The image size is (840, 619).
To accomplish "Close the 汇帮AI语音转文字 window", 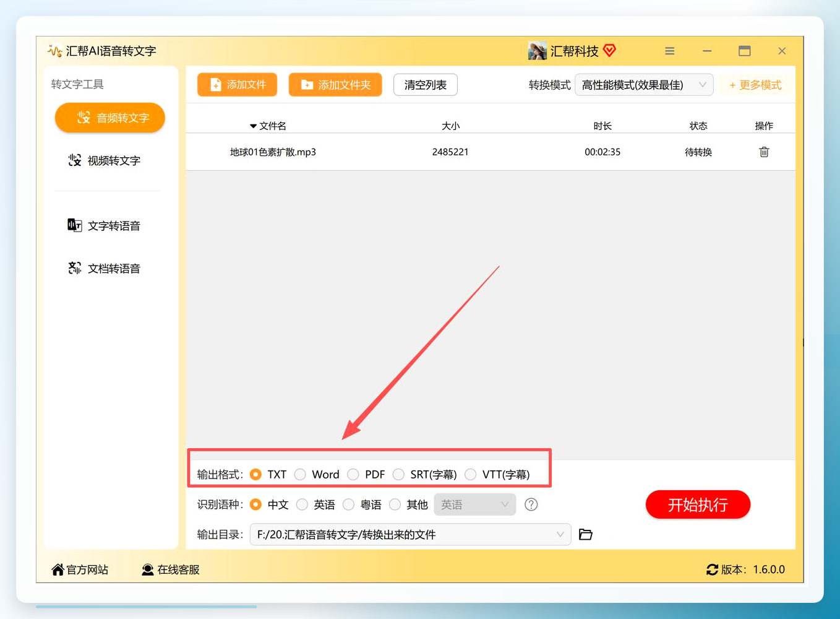I will tap(782, 51).
